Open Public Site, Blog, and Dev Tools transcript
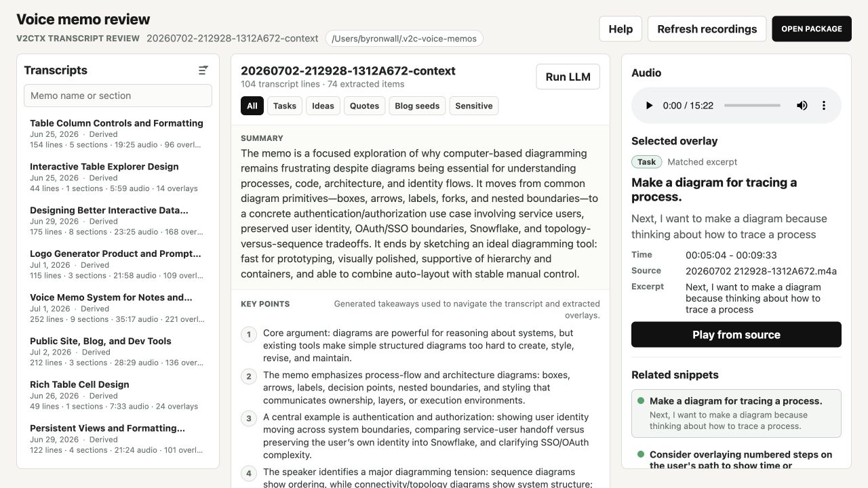The image size is (868, 488). pyautogui.click(x=118, y=351)
